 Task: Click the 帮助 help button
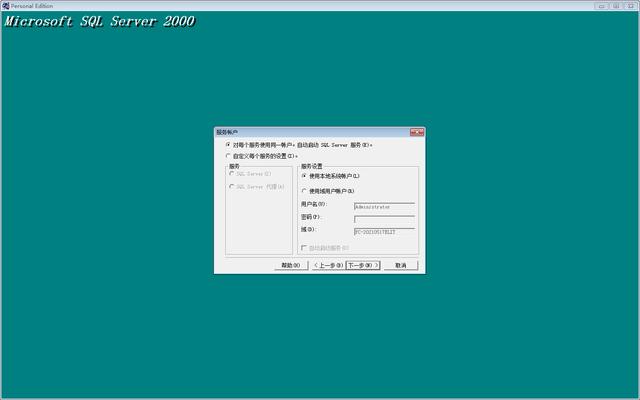(291, 265)
